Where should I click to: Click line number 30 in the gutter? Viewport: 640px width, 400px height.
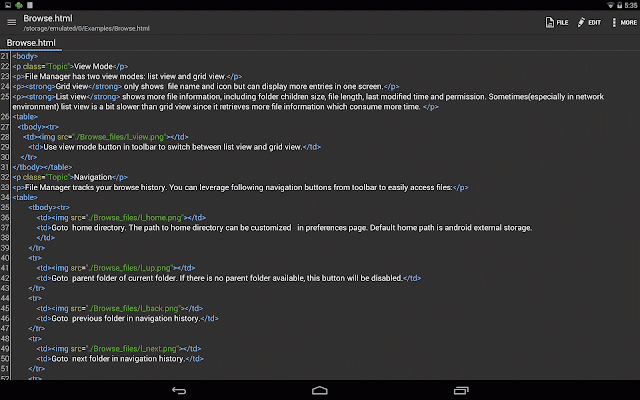(x=5, y=157)
